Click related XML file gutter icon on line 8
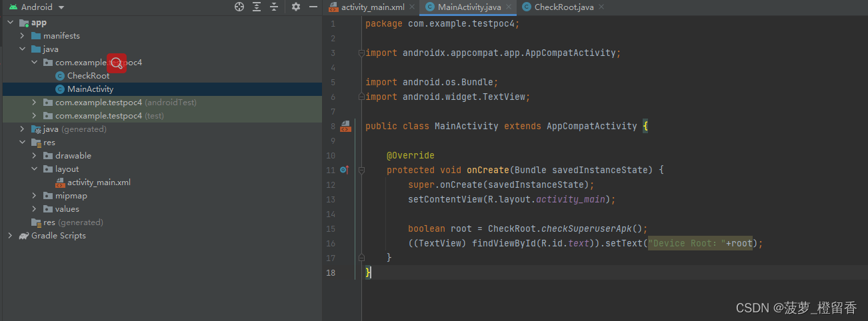868x321 pixels. coord(345,126)
